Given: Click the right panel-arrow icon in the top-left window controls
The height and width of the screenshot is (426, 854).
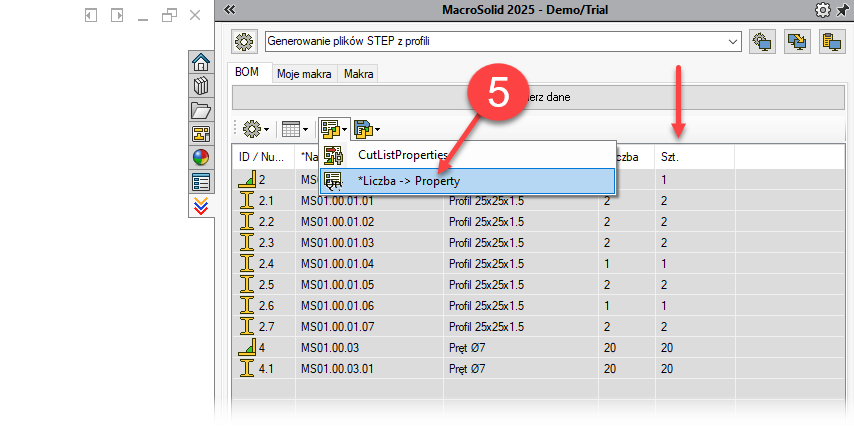Looking at the screenshot, I should 117,15.
